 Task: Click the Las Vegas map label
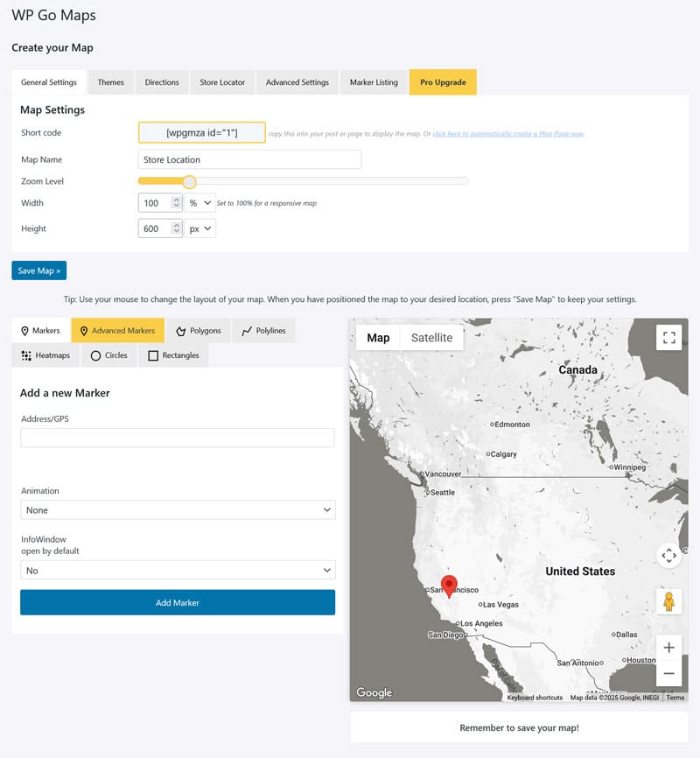[x=500, y=605]
